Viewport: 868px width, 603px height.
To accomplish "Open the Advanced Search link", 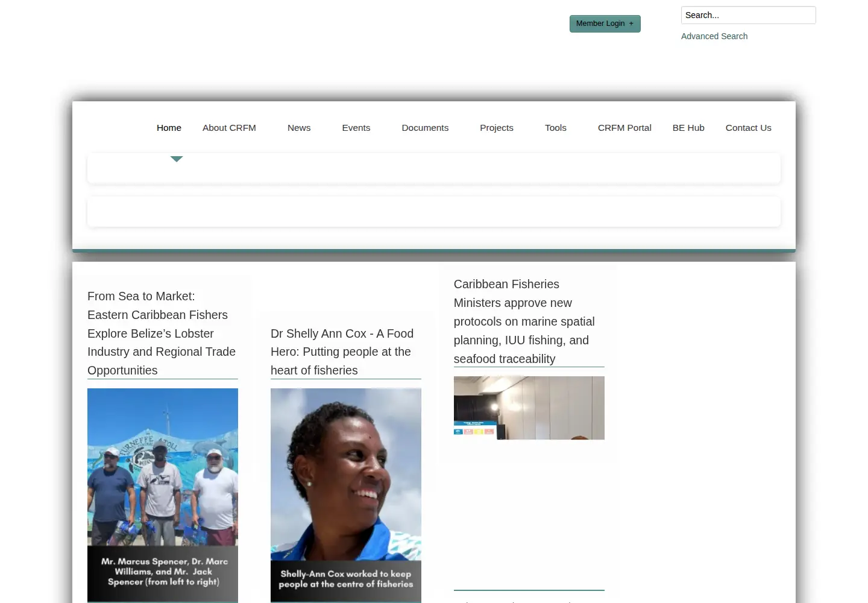I will pos(714,36).
